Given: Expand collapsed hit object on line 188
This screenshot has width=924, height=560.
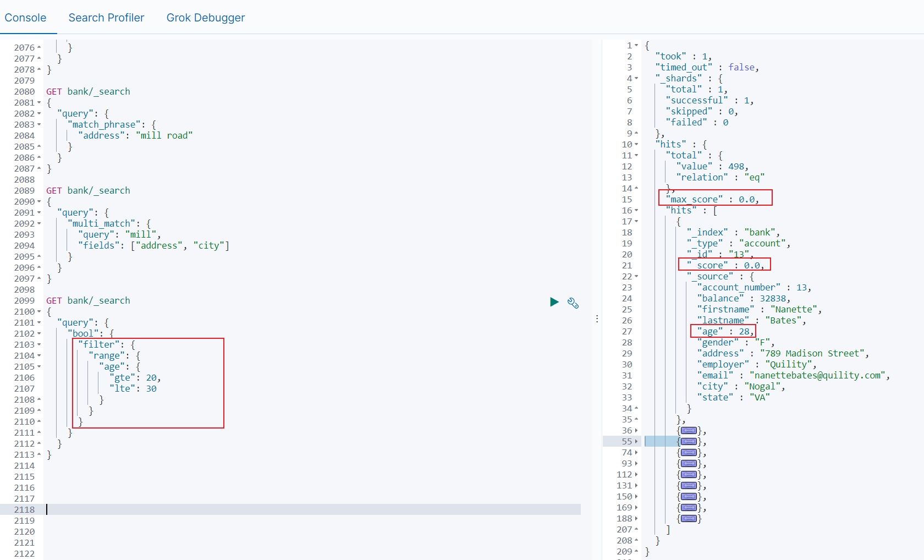Looking at the screenshot, I should 689,519.
